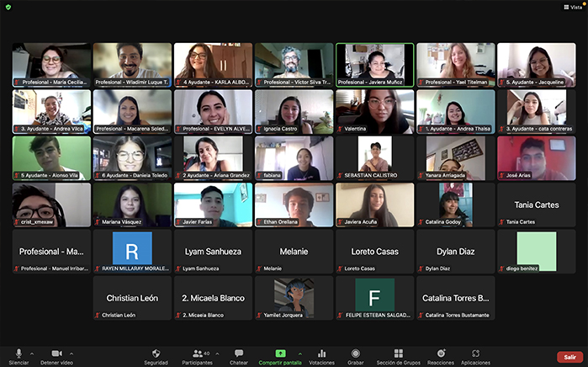The image size is (588, 367).
Task: Click the blue R avatar tile
Action: [x=132, y=251]
